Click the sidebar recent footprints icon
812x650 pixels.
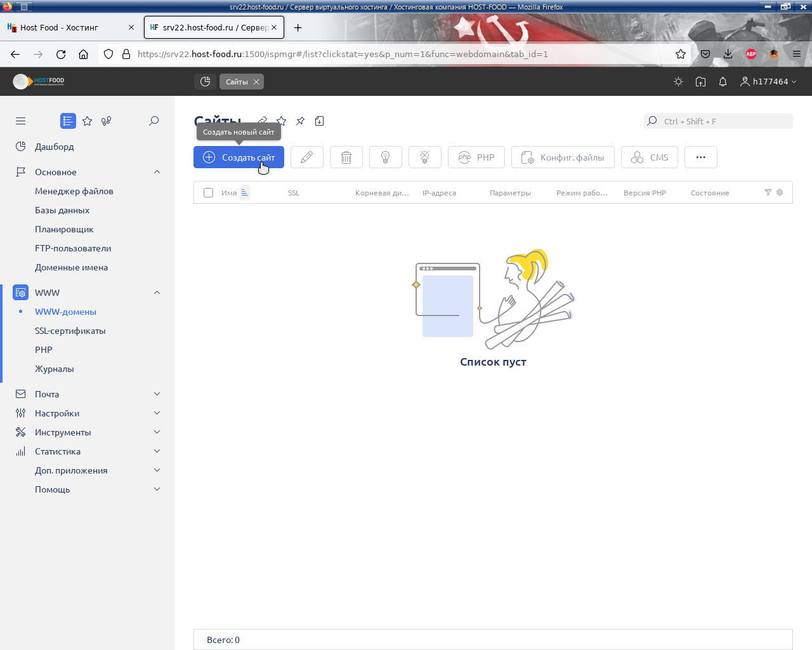point(107,121)
